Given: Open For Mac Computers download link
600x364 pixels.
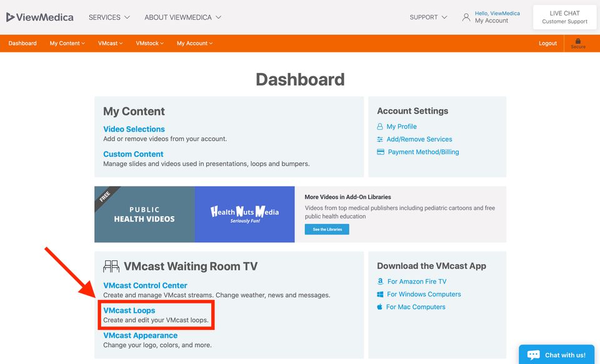Looking at the screenshot, I should (x=416, y=307).
